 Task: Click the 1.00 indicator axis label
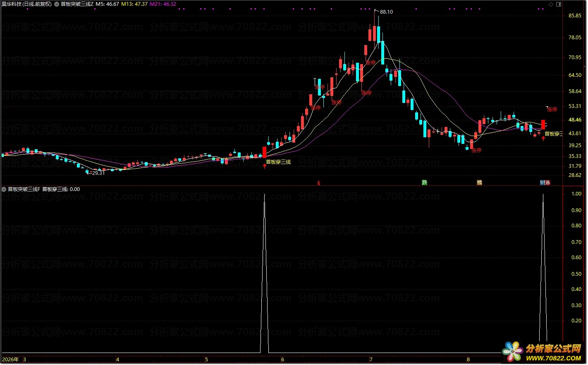pyautogui.click(x=576, y=194)
